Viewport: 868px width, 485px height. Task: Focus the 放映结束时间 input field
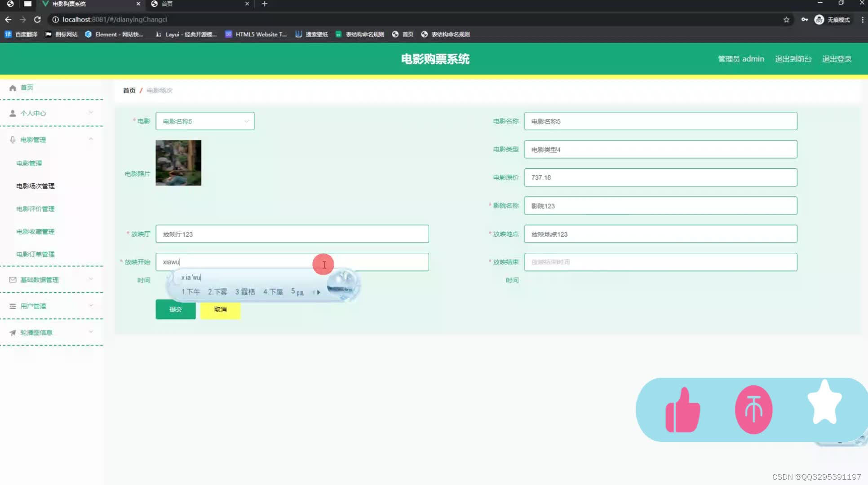pyautogui.click(x=660, y=262)
